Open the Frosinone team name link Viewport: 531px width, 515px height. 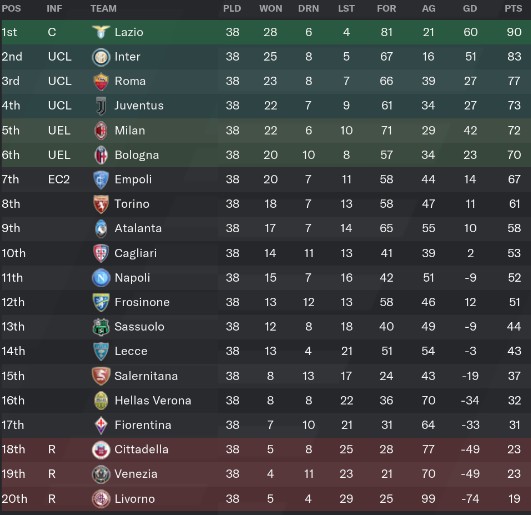pos(142,302)
